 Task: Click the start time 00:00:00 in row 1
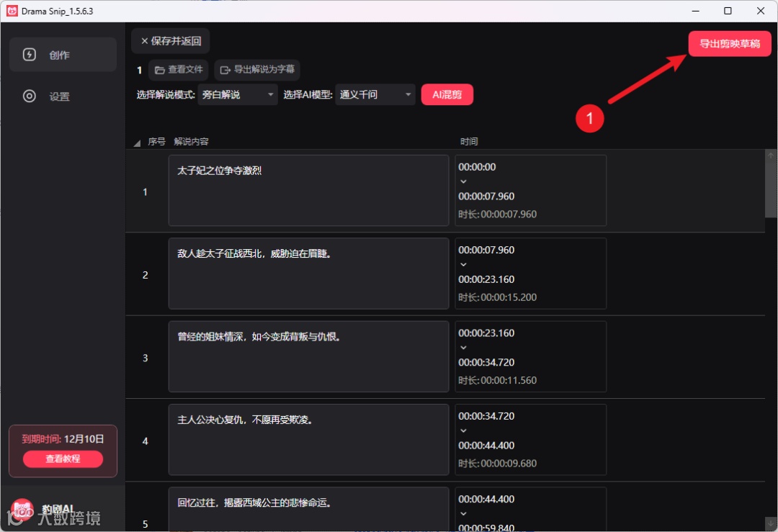point(477,167)
